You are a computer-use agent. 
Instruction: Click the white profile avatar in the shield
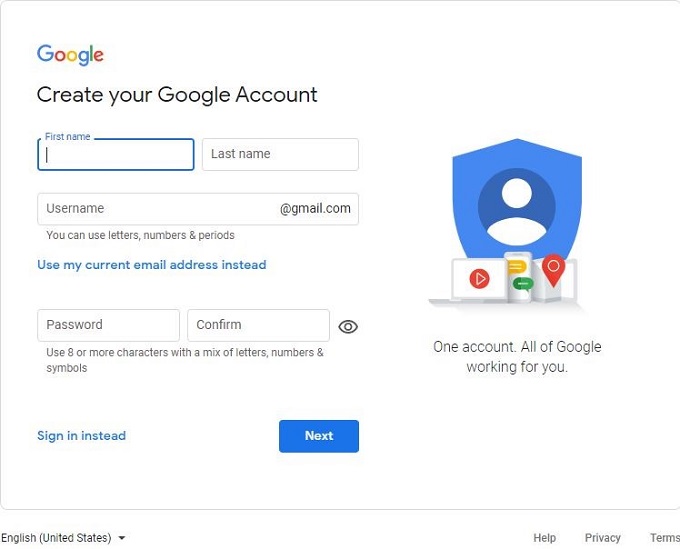[517, 208]
